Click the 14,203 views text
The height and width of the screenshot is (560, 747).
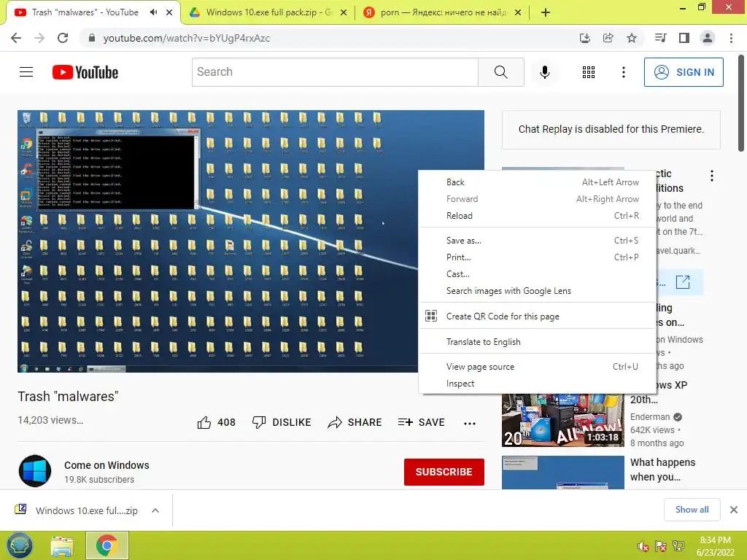(x=50, y=420)
